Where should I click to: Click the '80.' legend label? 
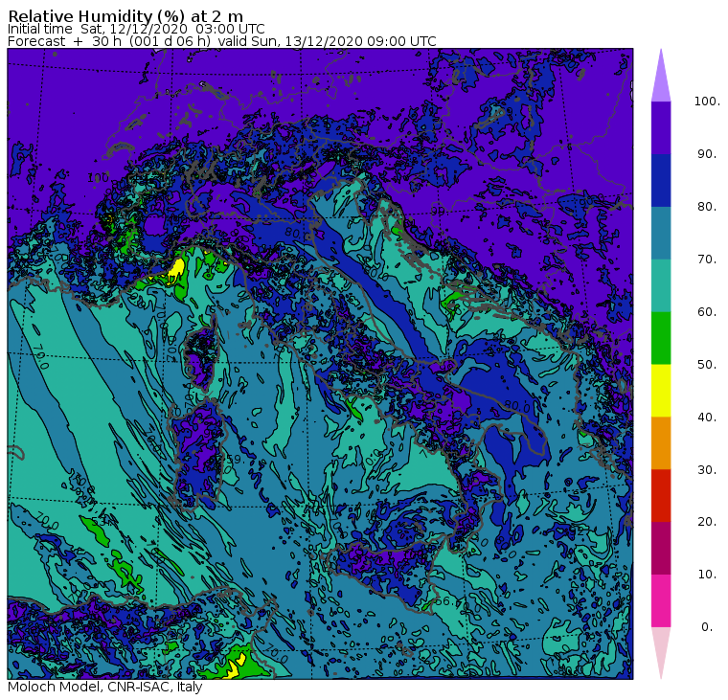(707, 206)
